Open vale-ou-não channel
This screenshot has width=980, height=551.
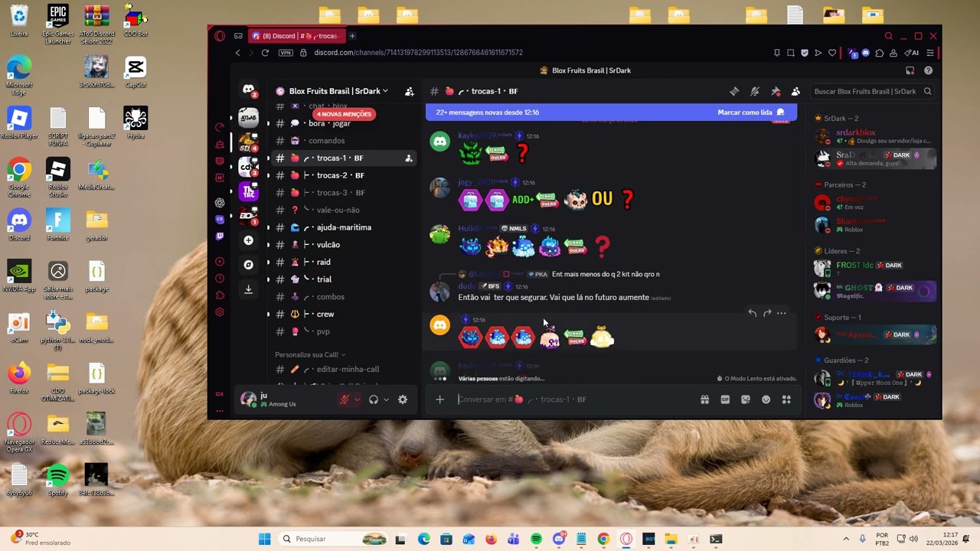pyautogui.click(x=342, y=210)
